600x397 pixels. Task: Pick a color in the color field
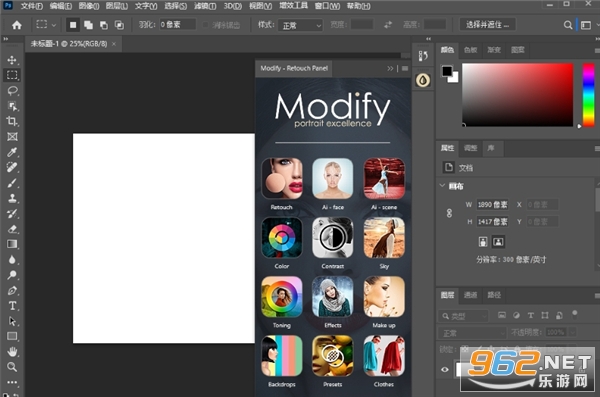517,95
